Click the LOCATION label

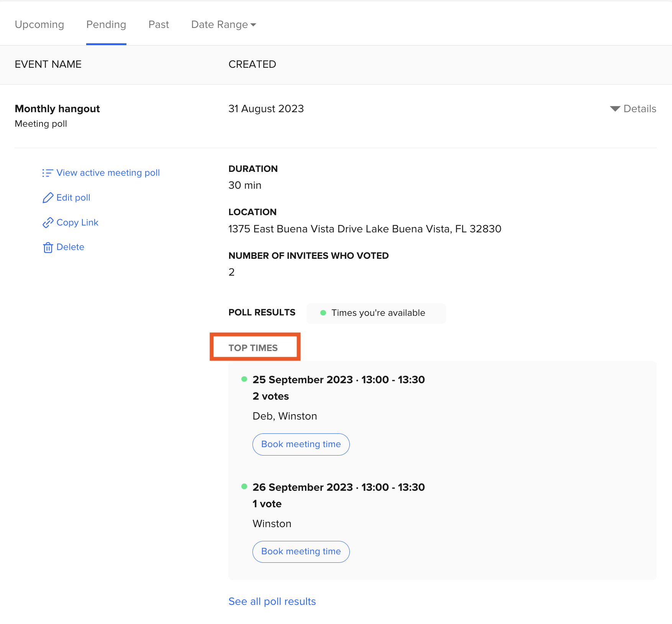tap(252, 212)
